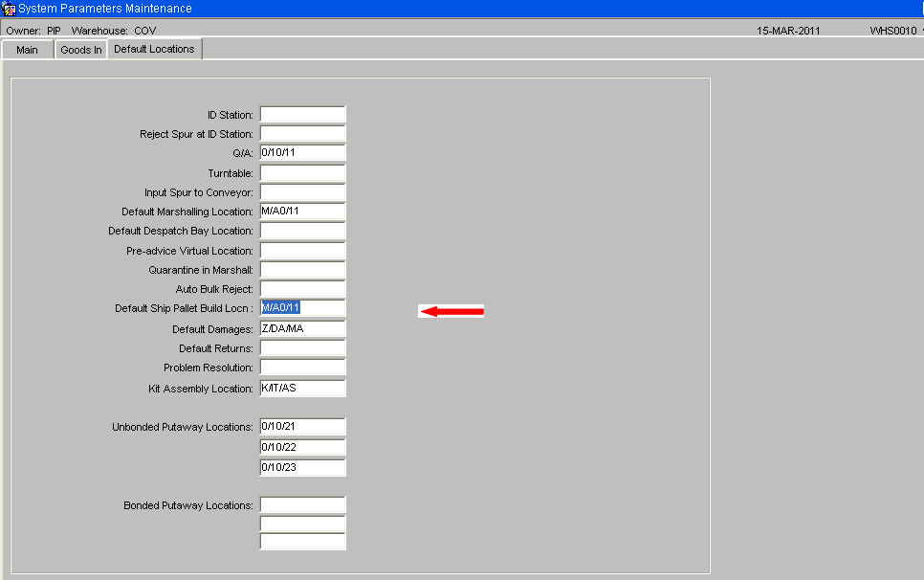The width and height of the screenshot is (924, 580).
Task: Click the second Bonded Putaway Locations field
Action: tap(303, 524)
